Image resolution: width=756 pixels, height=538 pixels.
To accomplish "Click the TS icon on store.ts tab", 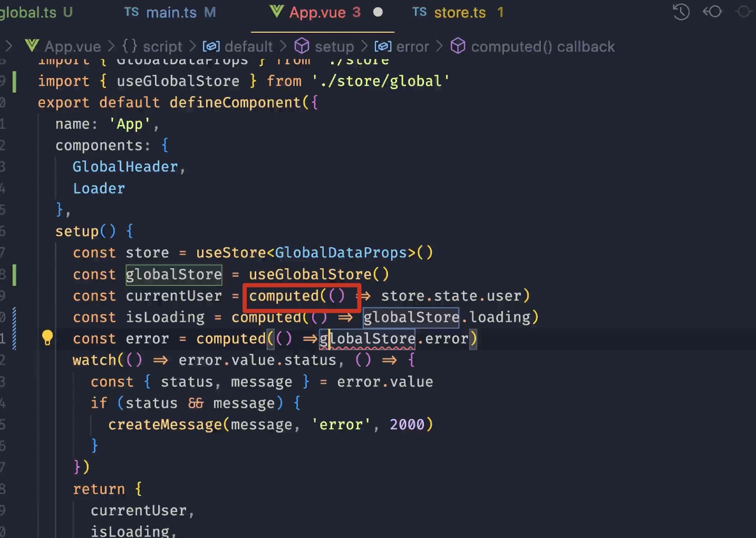I will tap(419, 12).
